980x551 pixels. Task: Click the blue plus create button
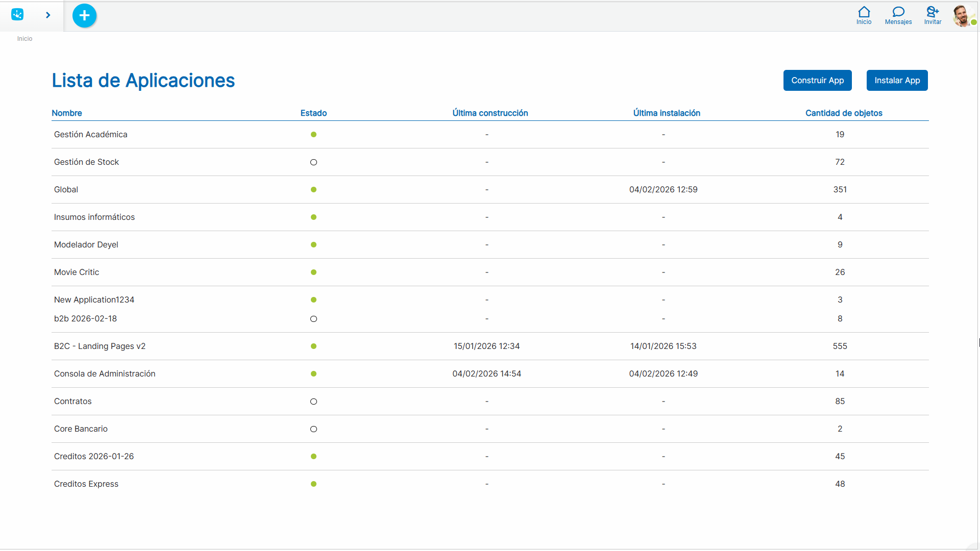point(84,16)
